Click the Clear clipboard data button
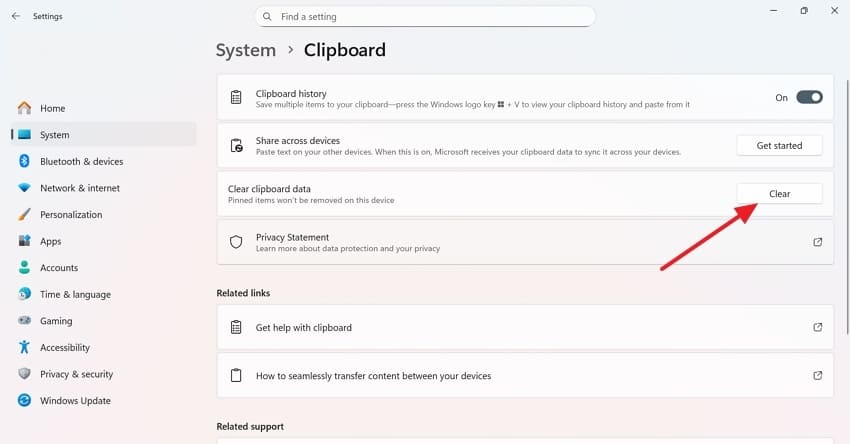 point(779,194)
